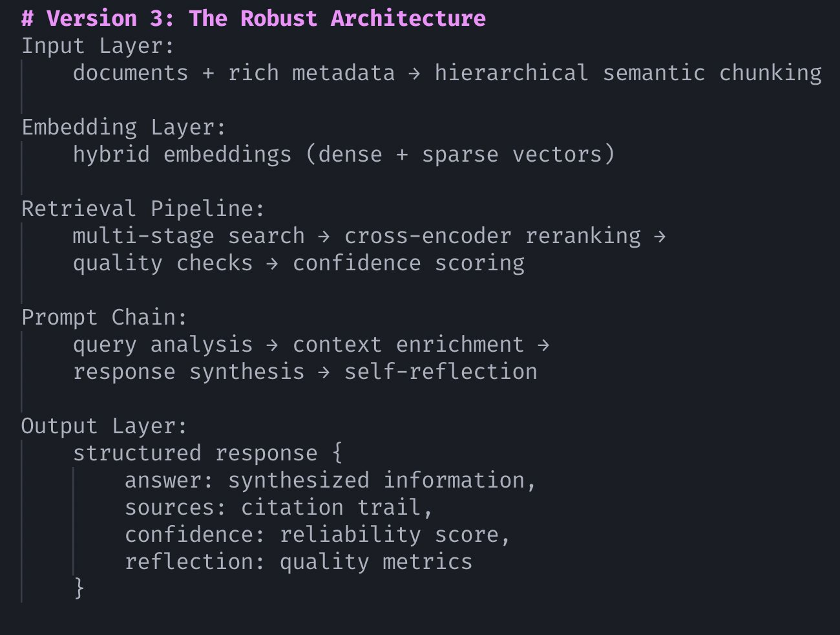The height and width of the screenshot is (635, 840).
Task: Click the "reflection: quality metrics" line
Action: [298, 562]
